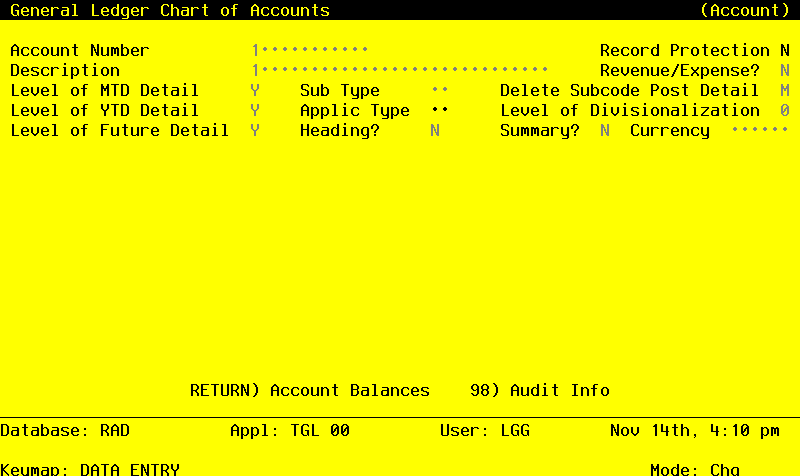Click the 'Record Protection' label

[x=685, y=50]
